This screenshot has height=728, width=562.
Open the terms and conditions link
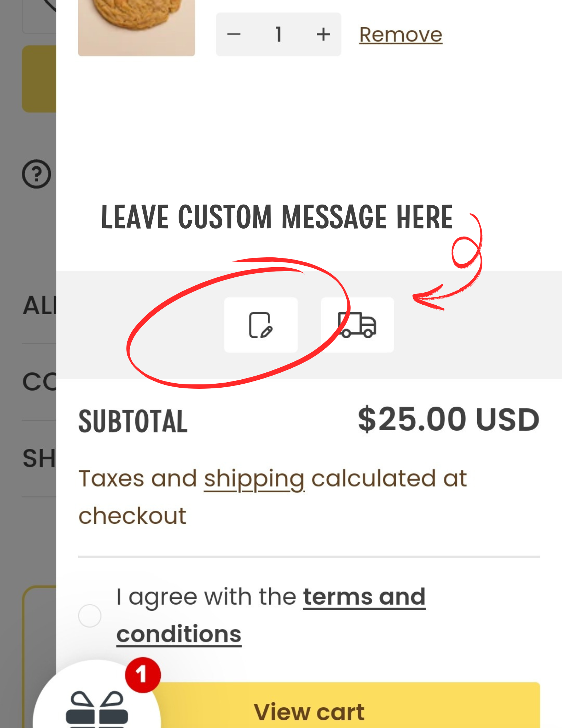pyautogui.click(x=364, y=597)
